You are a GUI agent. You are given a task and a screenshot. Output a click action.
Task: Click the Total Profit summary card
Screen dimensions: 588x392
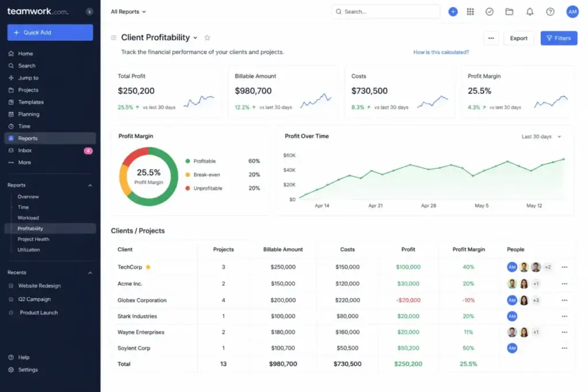166,92
